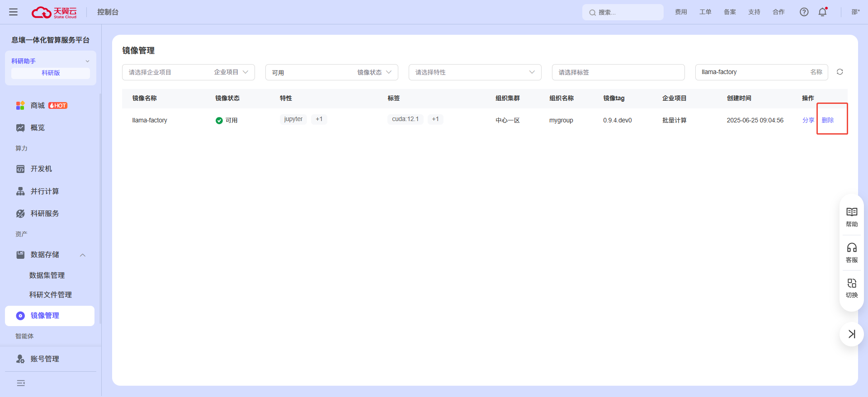This screenshot has width=868, height=397.
Task: Click the 科研版 label button
Action: [x=51, y=73]
